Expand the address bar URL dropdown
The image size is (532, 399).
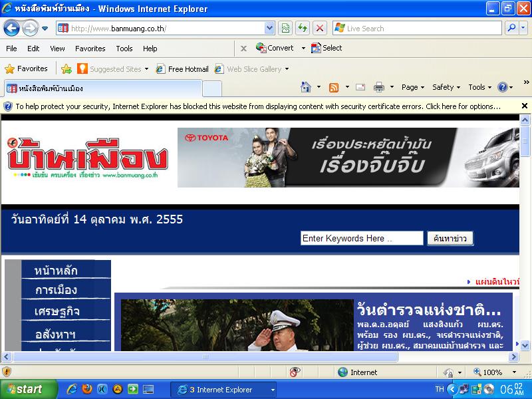pyautogui.click(x=269, y=28)
